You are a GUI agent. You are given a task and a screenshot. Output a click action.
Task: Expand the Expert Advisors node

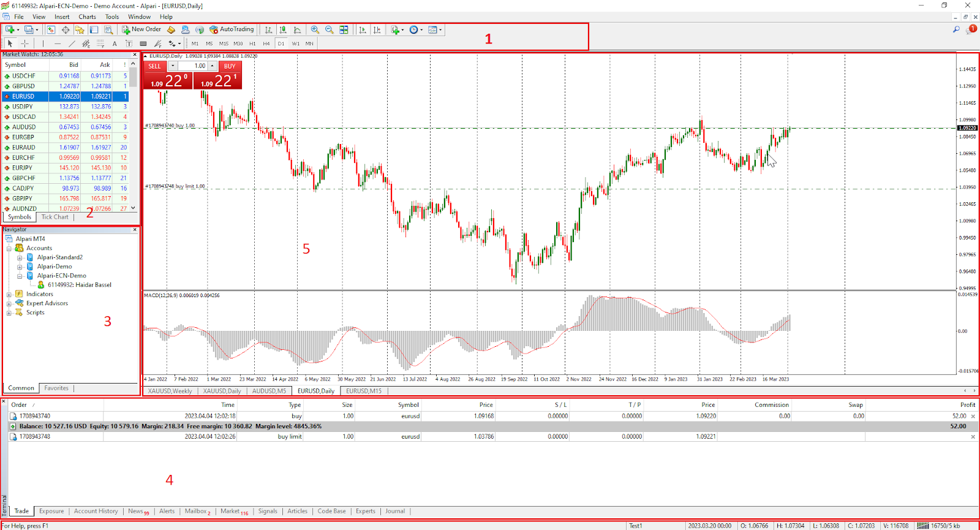point(9,303)
